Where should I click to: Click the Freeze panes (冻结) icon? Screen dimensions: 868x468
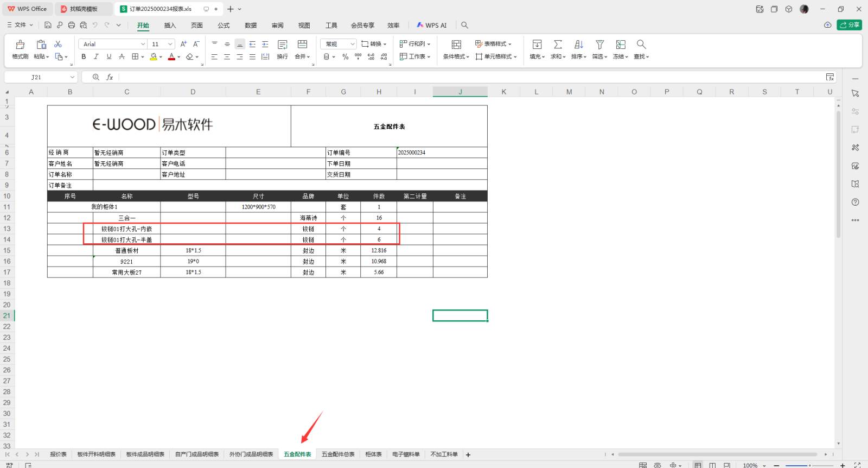[x=621, y=45]
